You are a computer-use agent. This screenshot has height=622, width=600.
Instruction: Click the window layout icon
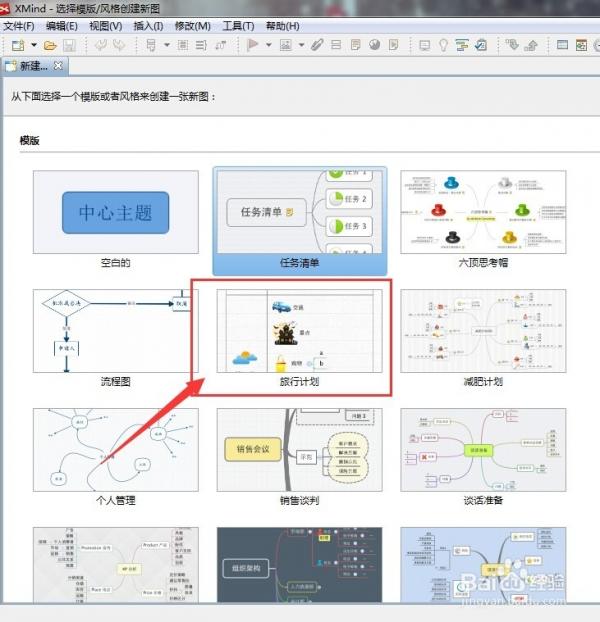pos(562,44)
